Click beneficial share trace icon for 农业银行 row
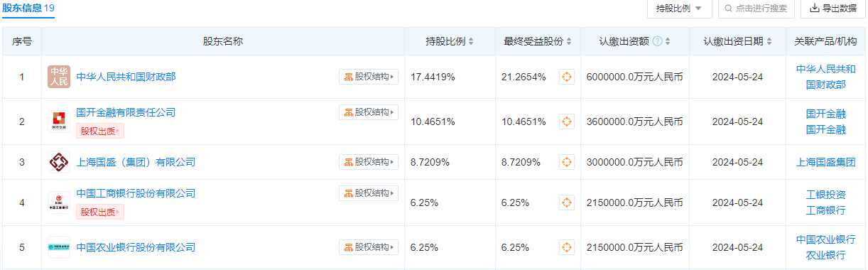Image resolution: width=868 pixels, height=270 pixels. [566, 247]
